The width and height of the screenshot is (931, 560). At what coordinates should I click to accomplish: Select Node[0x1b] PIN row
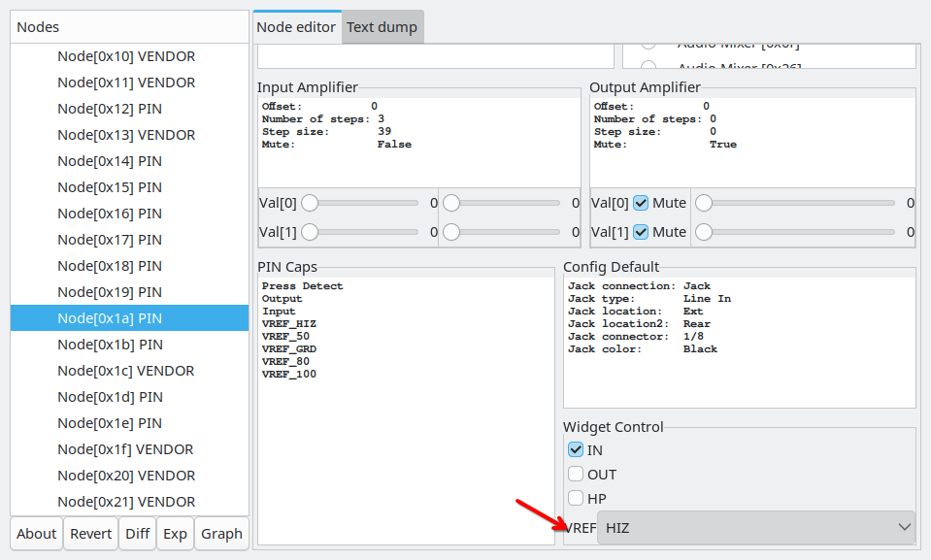[129, 345]
